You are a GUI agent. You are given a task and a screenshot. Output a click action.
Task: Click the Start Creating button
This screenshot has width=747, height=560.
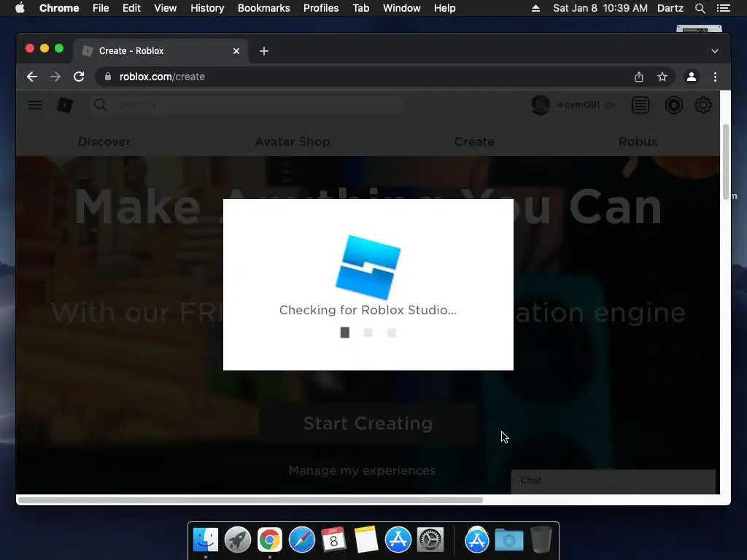click(x=368, y=424)
